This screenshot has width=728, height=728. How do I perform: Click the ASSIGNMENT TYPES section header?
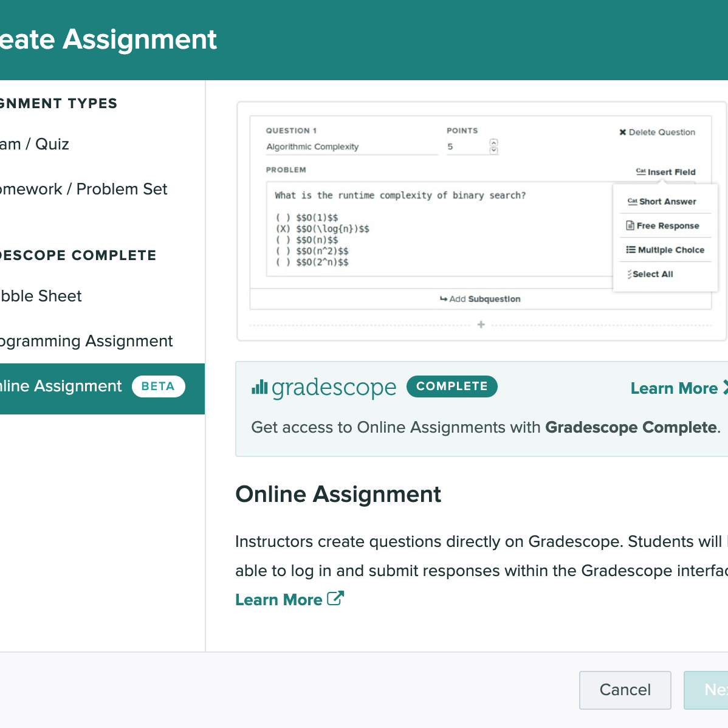pos(58,103)
